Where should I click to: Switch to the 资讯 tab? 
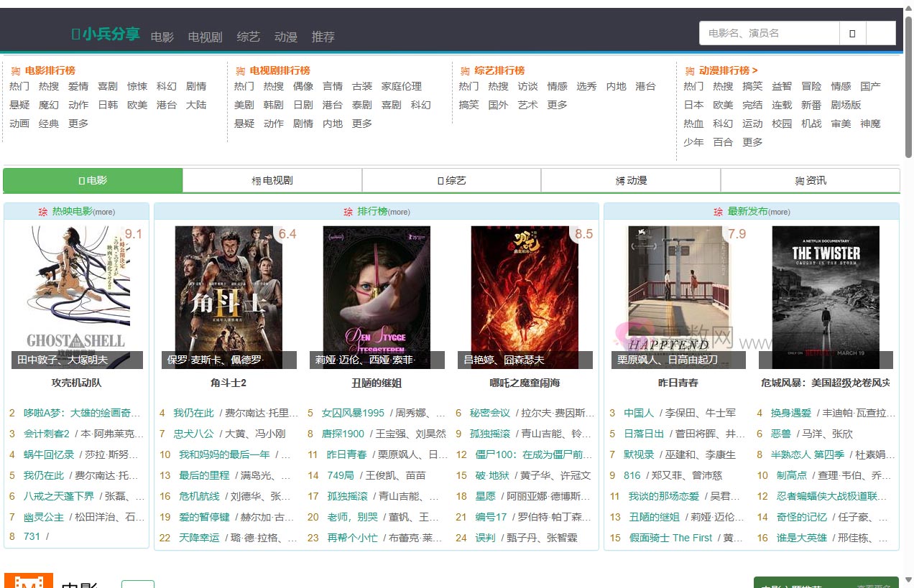pyautogui.click(x=810, y=180)
